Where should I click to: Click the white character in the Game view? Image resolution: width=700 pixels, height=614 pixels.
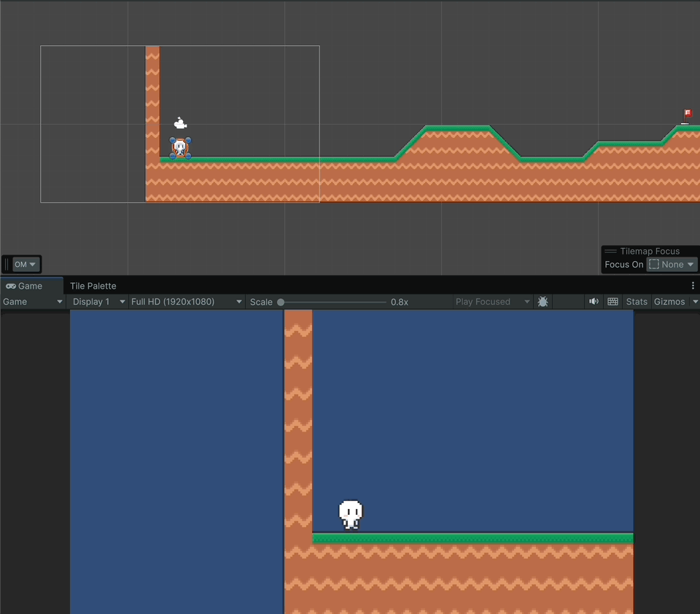[x=351, y=514]
